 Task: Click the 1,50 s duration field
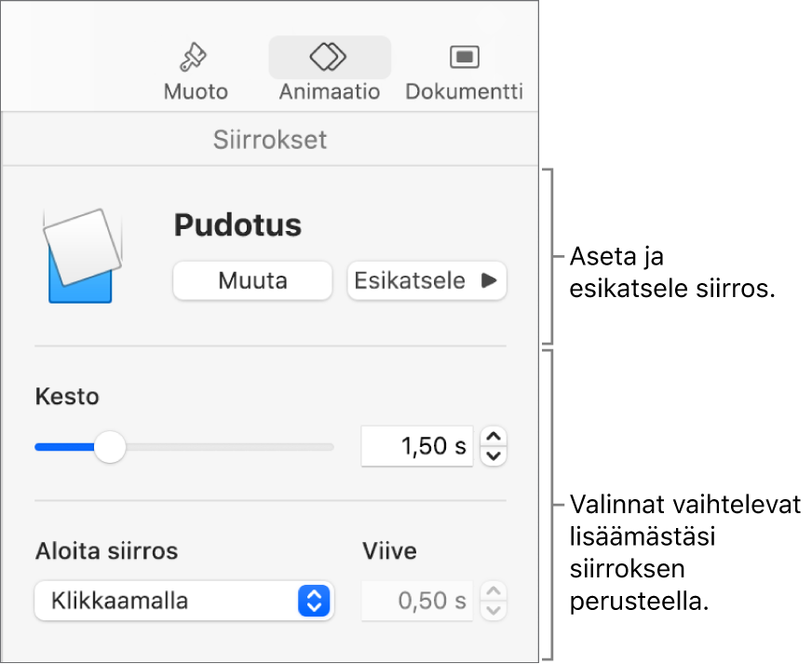pos(417,446)
